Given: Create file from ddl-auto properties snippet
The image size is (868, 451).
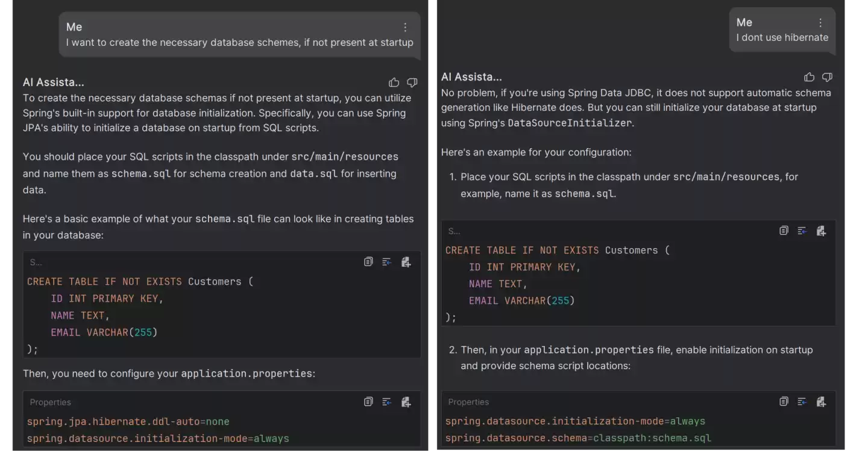Looking at the screenshot, I should 406,402.
